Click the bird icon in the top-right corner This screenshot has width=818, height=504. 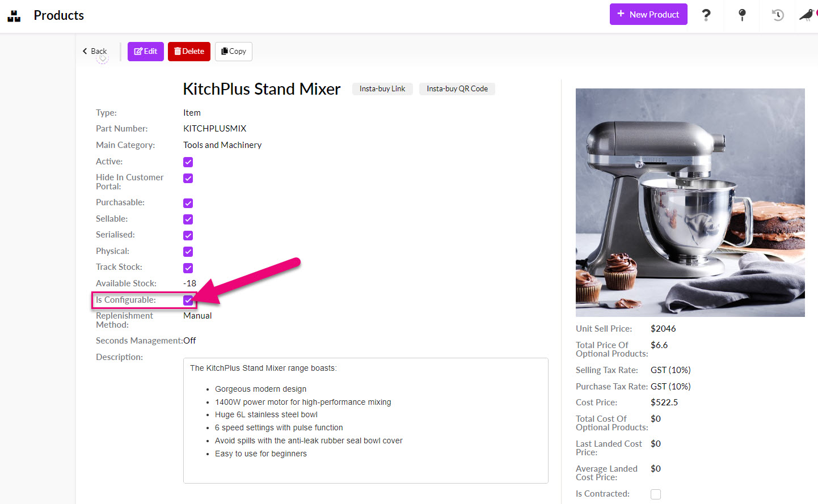point(807,15)
